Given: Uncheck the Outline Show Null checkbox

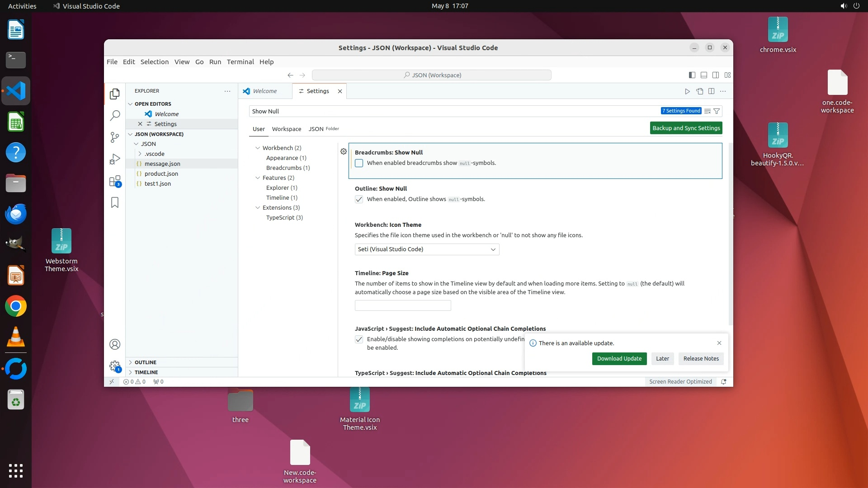Looking at the screenshot, I should pyautogui.click(x=359, y=199).
